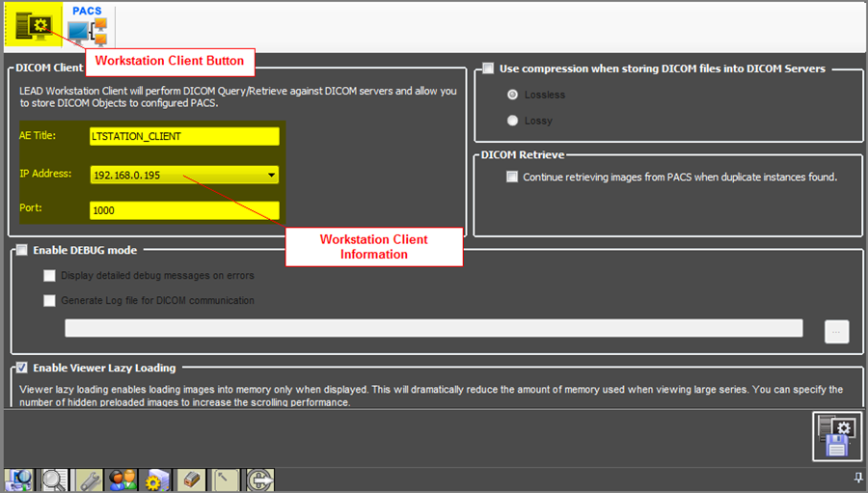Click the log file browse button
Image resolution: width=868 pixels, height=493 pixels.
[x=835, y=331]
